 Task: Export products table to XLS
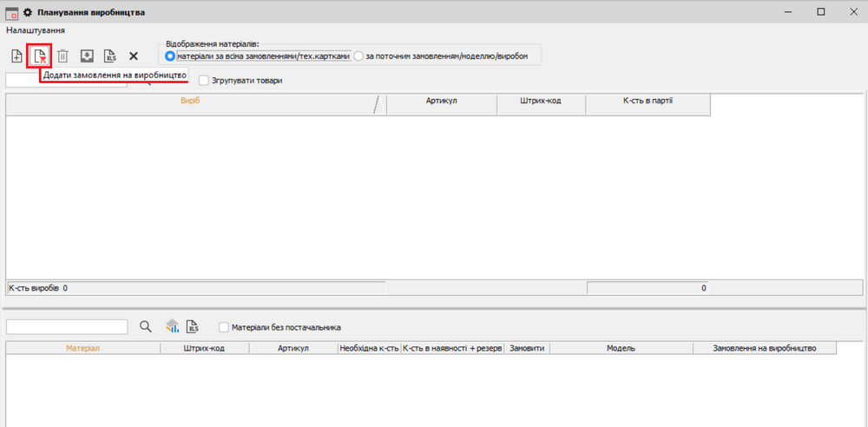coord(110,56)
